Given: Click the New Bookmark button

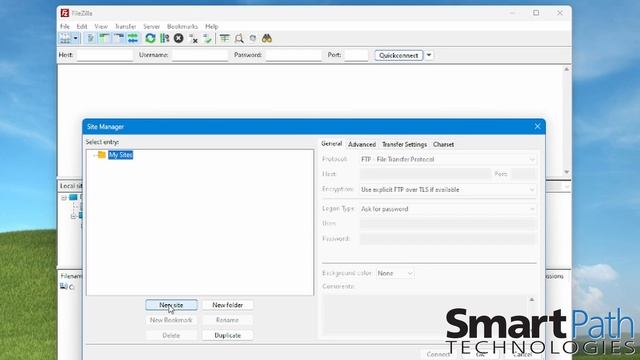Looking at the screenshot, I should [x=171, y=320].
